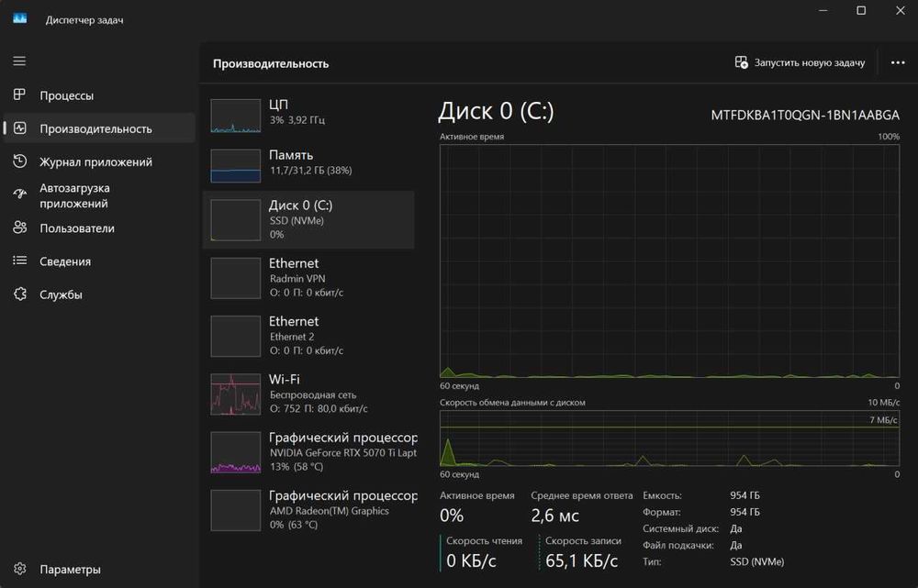
Task: Select the Процессы sidebar icon
Action: click(x=19, y=94)
